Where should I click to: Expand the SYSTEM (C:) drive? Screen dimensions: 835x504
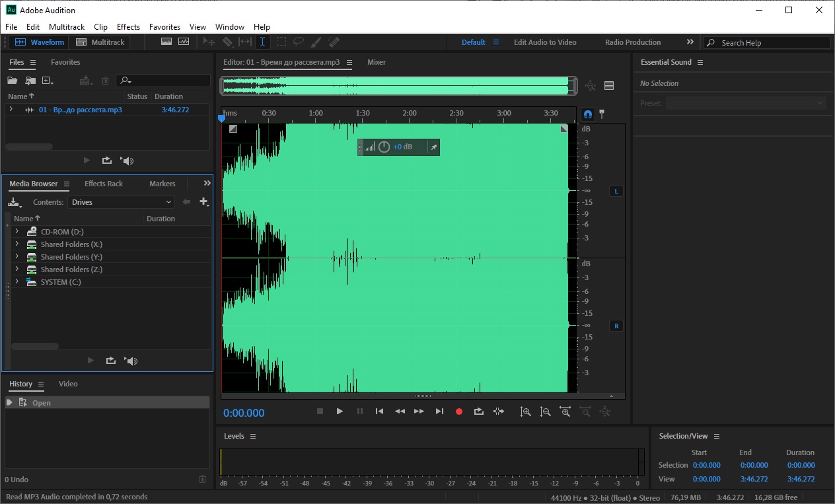point(17,282)
